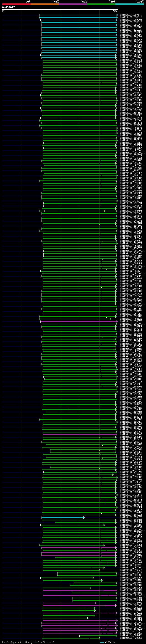
Task: Select hit UniRef100_B9SKF3
Action: (131, 550)
